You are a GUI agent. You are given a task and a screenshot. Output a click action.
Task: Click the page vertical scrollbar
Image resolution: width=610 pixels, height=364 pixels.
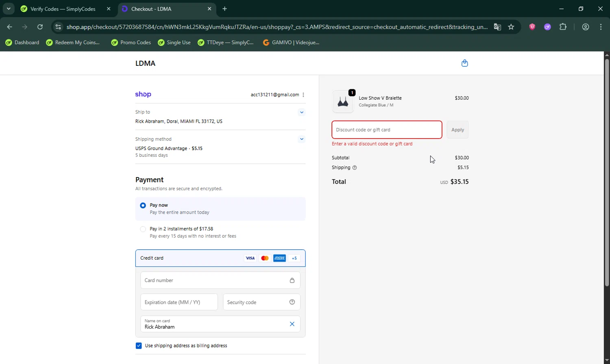pos(607,173)
